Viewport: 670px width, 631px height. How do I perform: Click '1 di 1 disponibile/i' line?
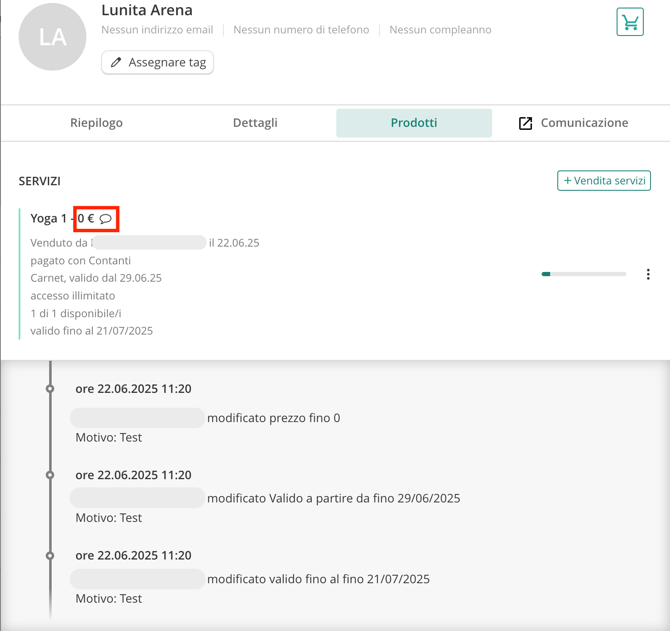76,314
